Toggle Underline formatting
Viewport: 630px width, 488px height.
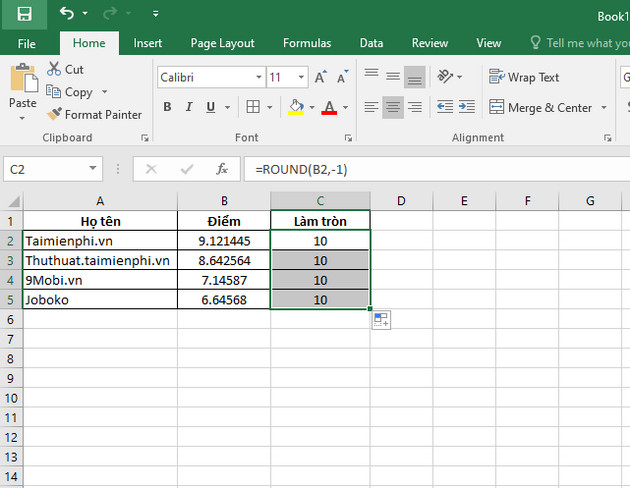(x=210, y=107)
